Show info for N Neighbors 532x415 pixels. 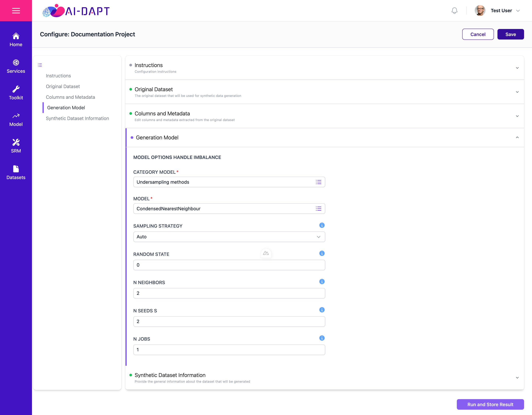click(322, 282)
